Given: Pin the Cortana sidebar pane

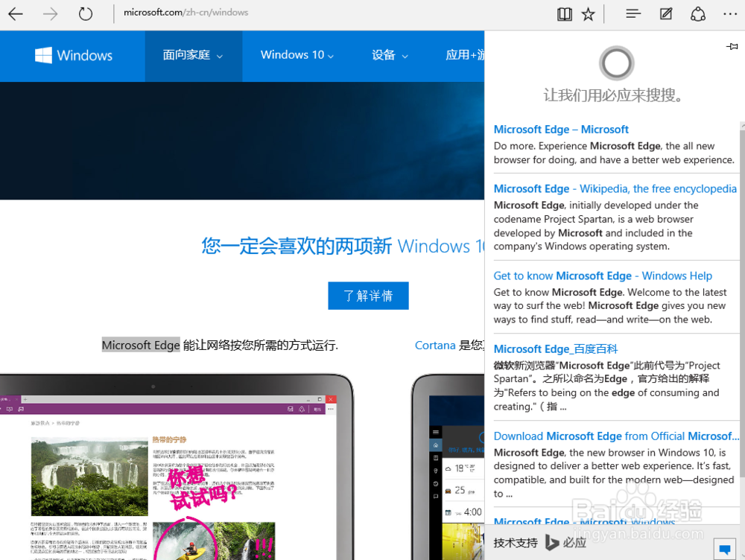Looking at the screenshot, I should pyautogui.click(x=732, y=46).
